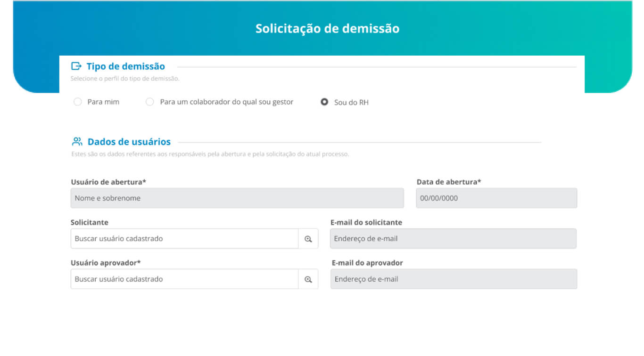Click the E-mail do solicitante field

tap(453, 239)
